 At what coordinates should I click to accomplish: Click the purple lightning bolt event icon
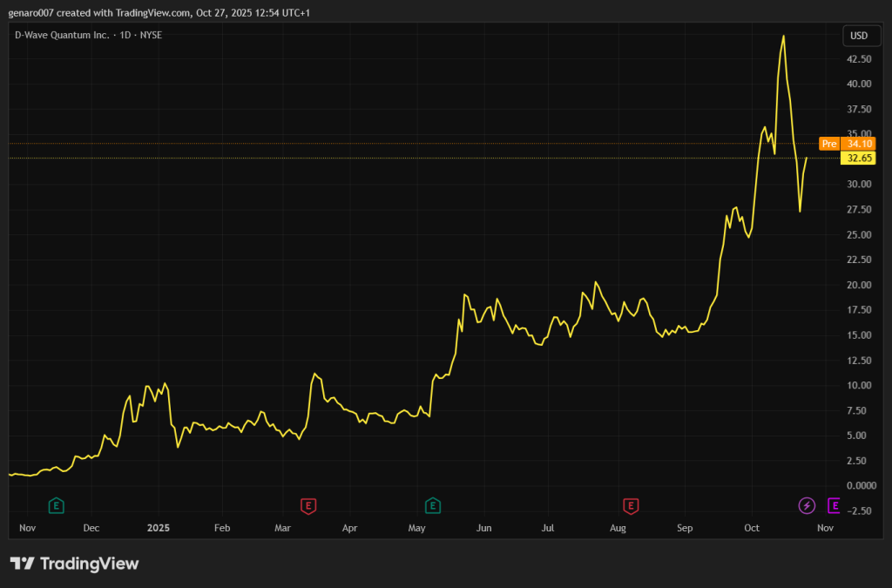[x=808, y=504]
